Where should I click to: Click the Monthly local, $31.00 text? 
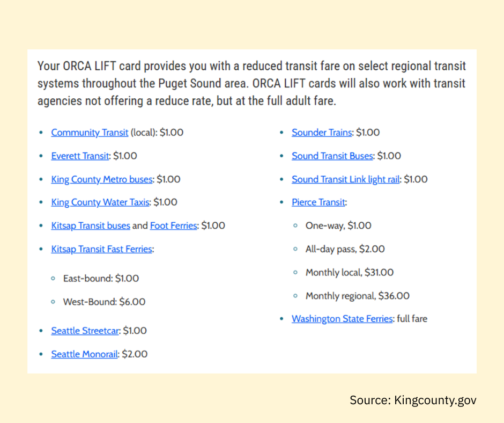pyautogui.click(x=350, y=273)
